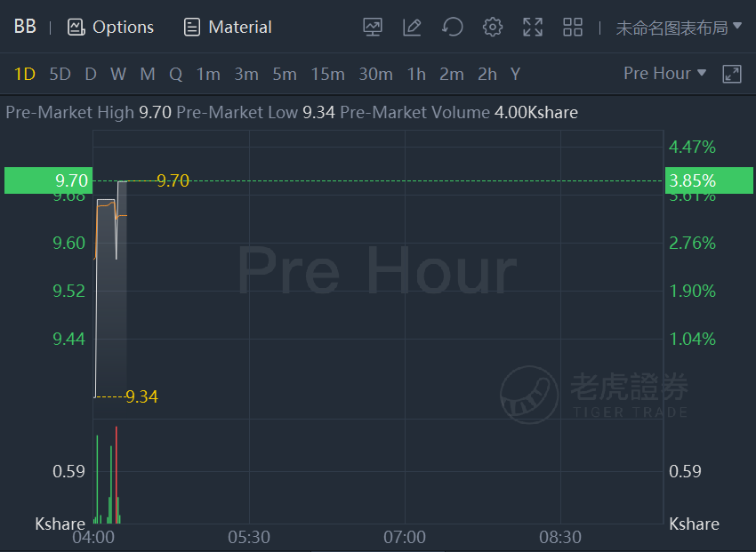Expand the Pre Hour session dropdown

pyautogui.click(x=665, y=73)
